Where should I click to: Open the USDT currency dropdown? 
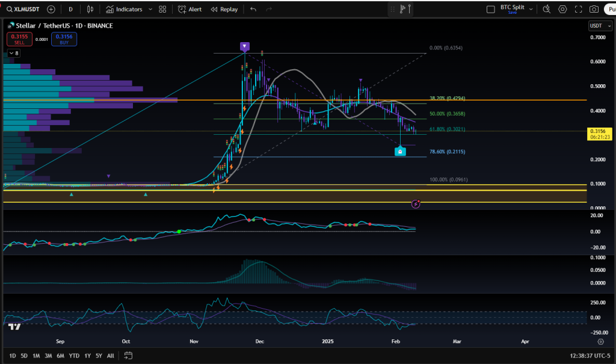click(x=600, y=25)
